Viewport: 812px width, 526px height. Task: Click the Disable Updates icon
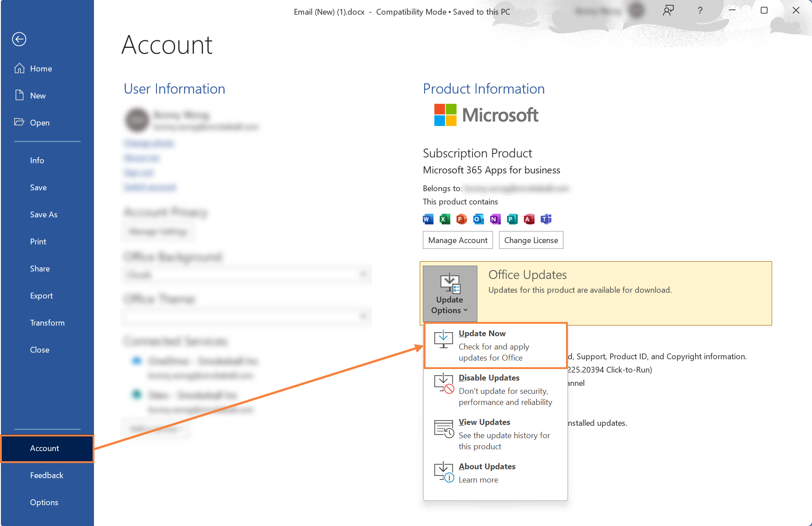[444, 384]
